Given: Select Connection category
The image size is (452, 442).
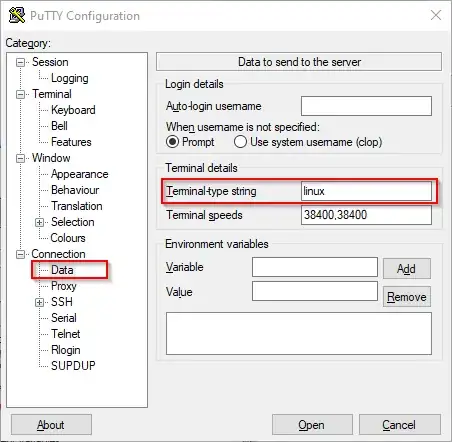Looking at the screenshot, I should pyautogui.click(x=58, y=254).
